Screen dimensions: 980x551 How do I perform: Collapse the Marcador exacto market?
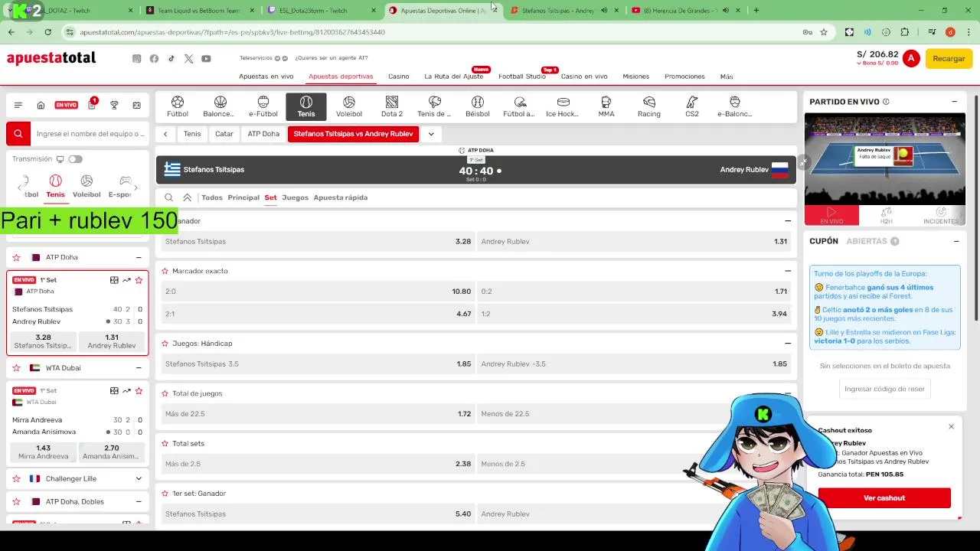788,271
